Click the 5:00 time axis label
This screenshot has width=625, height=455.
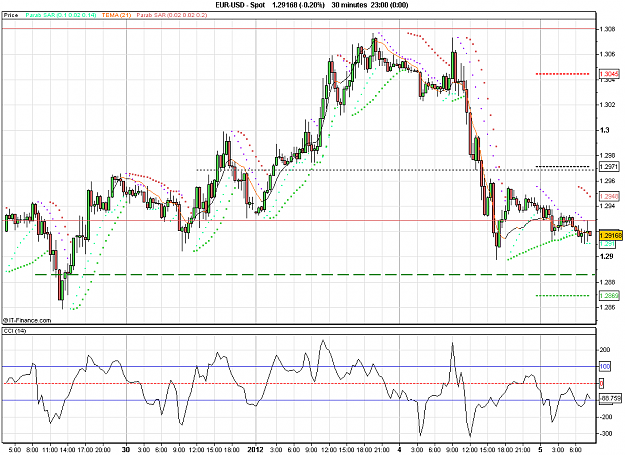click(x=14, y=450)
